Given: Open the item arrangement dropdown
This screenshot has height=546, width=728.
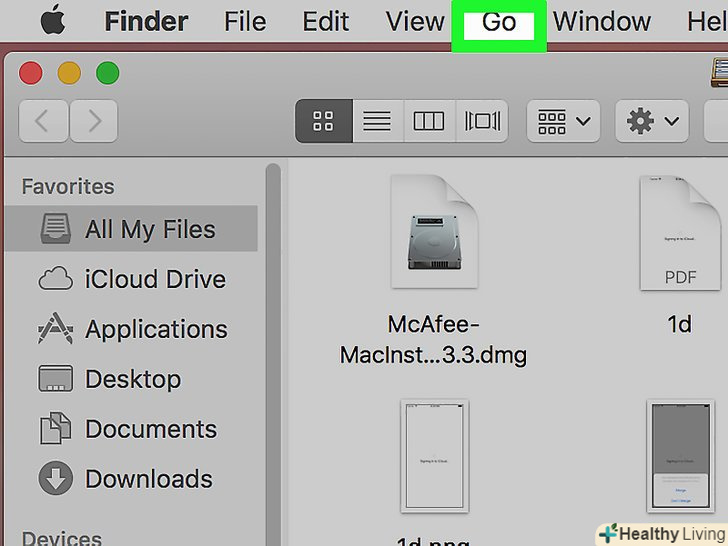Looking at the screenshot, I should 564,121.
